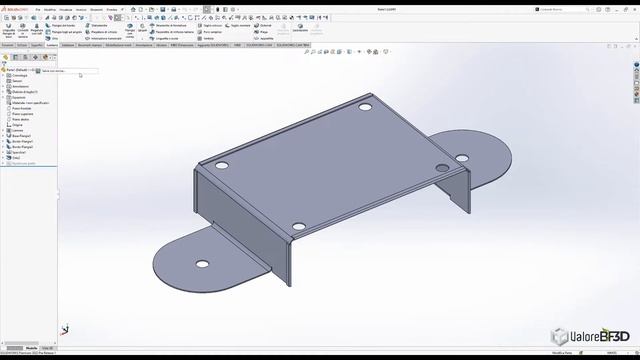The height and width of the screenshot is (360, 640).
Task: Click the Print icon in the top toolbar
Action: pyautogui.click(x=173, y=9)
